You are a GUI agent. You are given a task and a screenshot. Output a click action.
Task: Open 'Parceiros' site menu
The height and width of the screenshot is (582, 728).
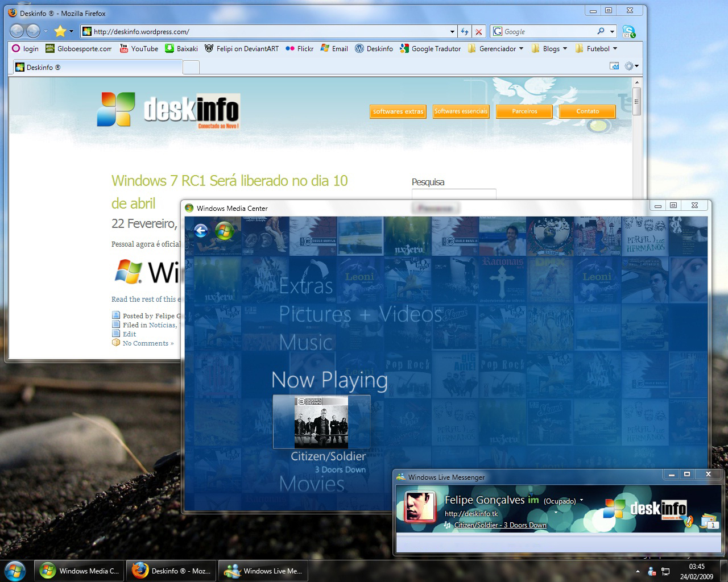[524, 111]
